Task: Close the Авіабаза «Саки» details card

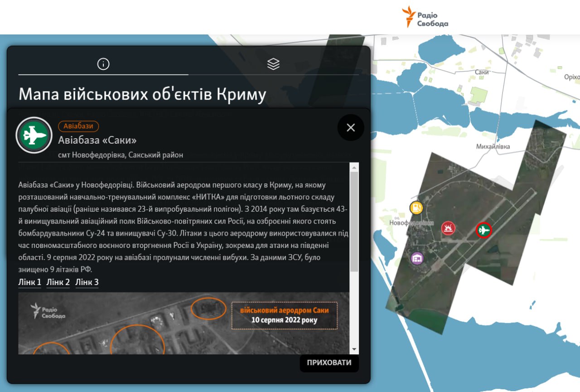Action: pyautogui.click(x=351, y=128)
